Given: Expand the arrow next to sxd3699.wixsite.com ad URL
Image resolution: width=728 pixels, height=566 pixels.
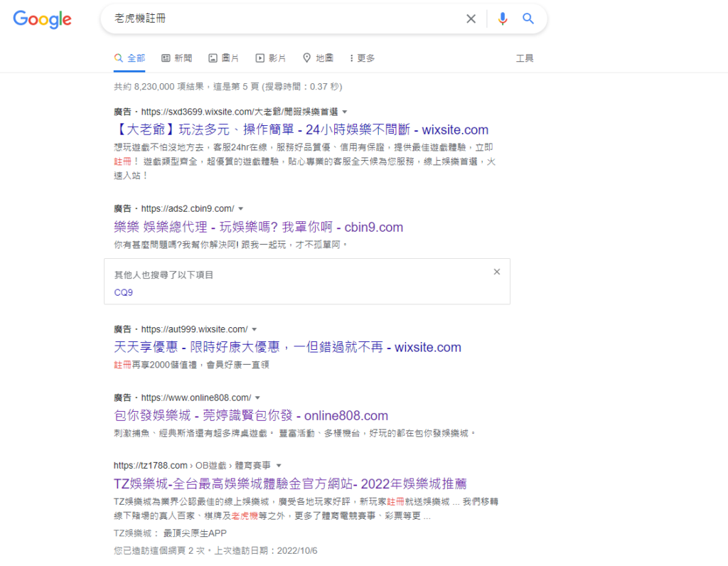Looking at the screenshot, I should pos(345,112).
